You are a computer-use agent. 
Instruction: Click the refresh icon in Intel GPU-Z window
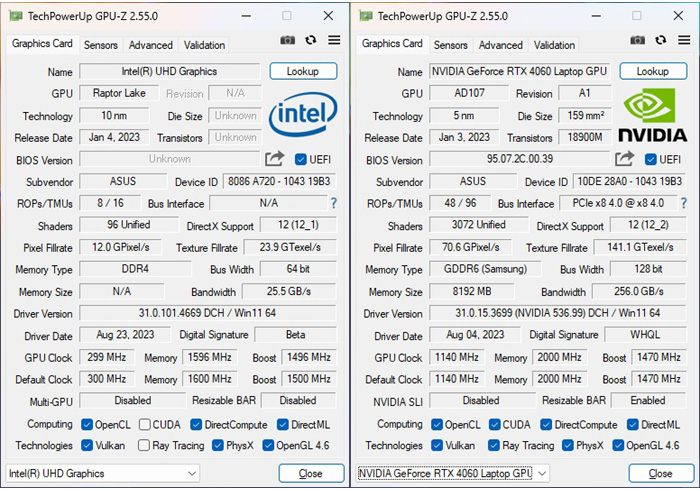pos(311,40)
